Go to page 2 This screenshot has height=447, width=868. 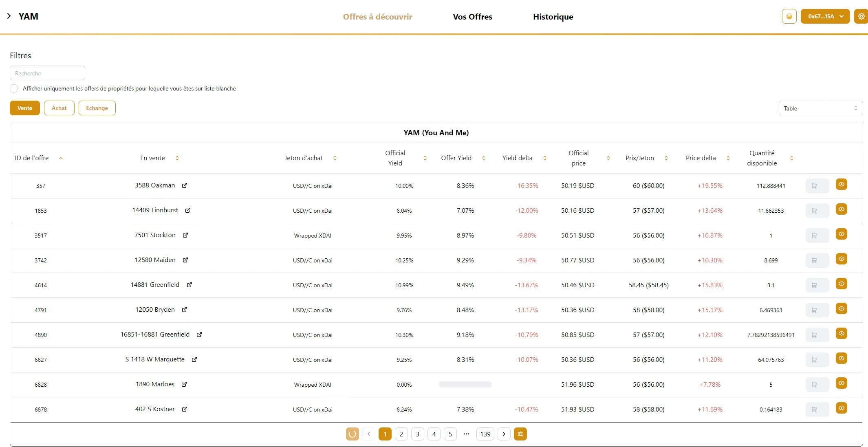(x=401, y=434)
